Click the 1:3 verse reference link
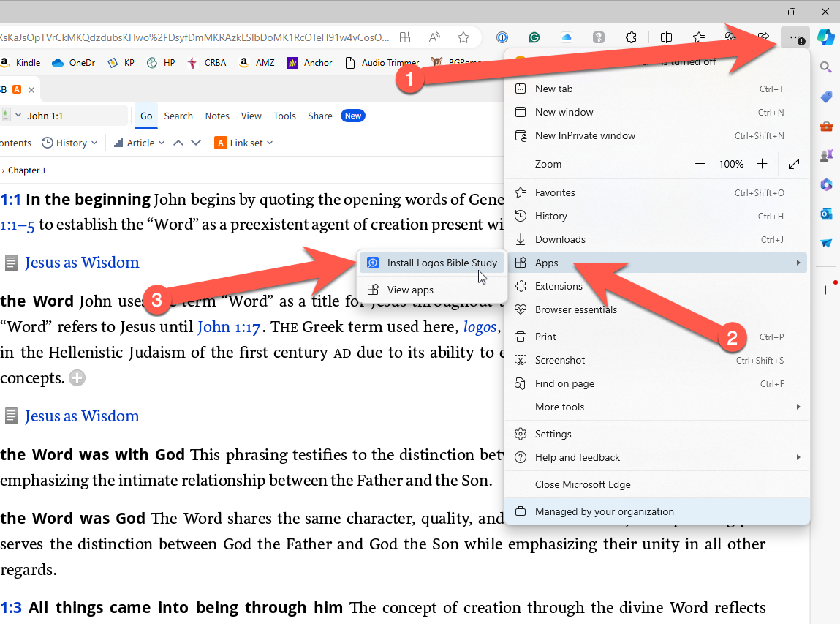Viewport: 840px width, 624px height. tap(11, 607)
